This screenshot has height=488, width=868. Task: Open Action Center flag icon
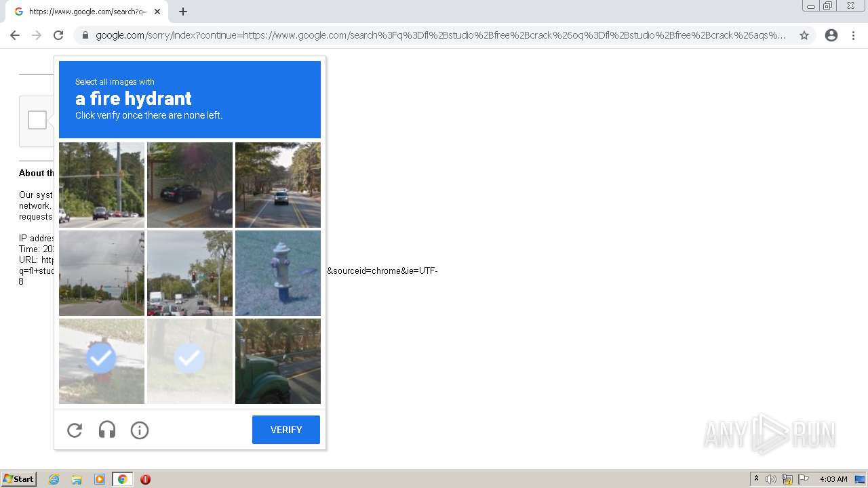click(x=804, y=479)
